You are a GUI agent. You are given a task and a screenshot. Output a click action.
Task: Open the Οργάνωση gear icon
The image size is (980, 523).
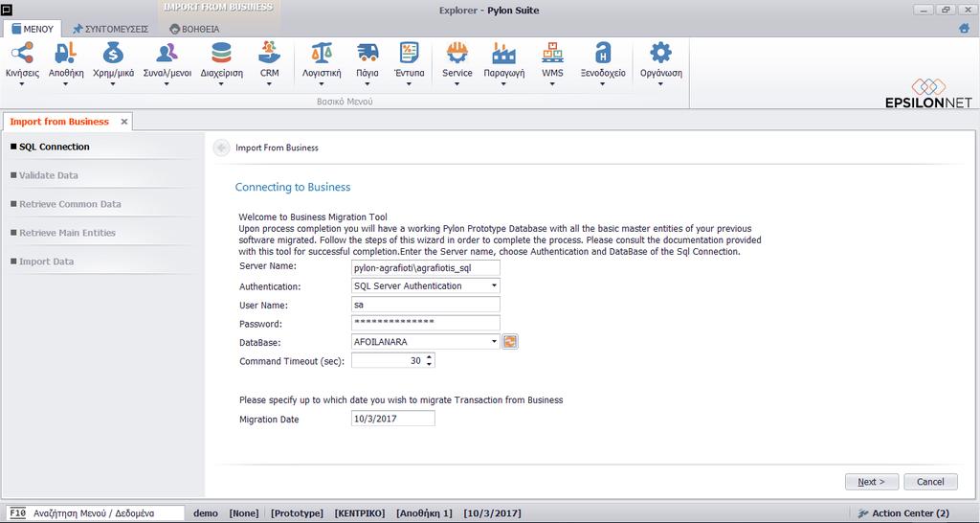coord(660,54)
